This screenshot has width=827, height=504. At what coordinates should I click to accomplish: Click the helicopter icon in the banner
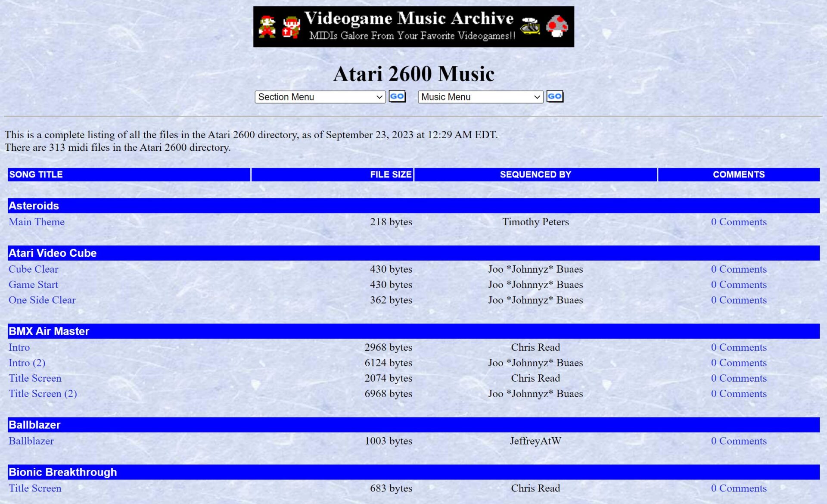530,27
